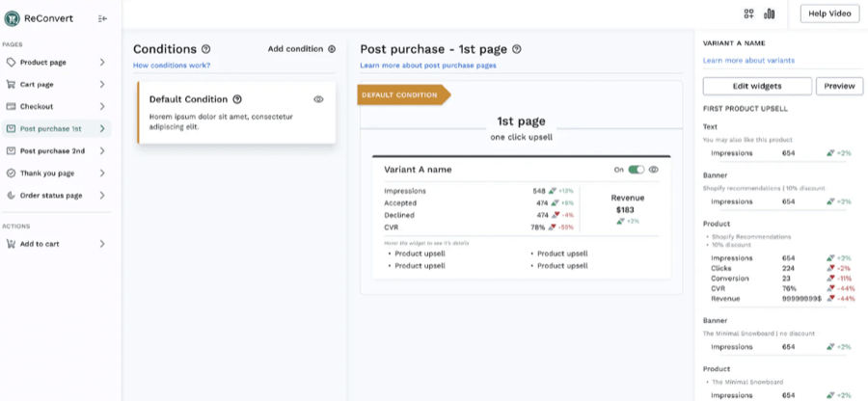
Task: Click the Cart page cart icon
Action: point(11,85)
